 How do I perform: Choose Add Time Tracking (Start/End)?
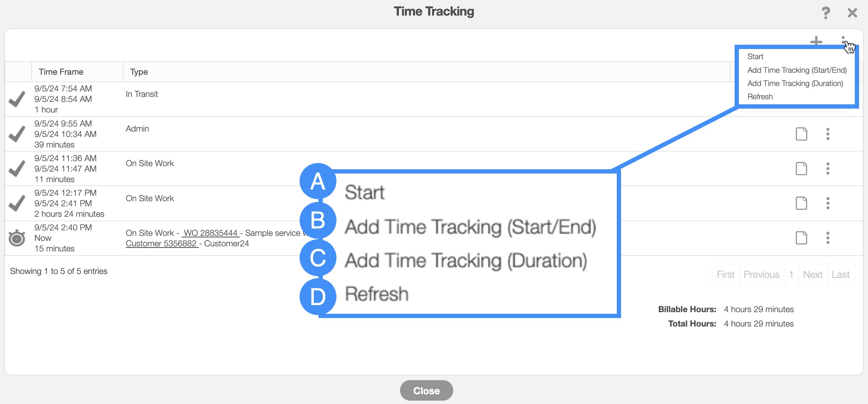coord(797,70)
